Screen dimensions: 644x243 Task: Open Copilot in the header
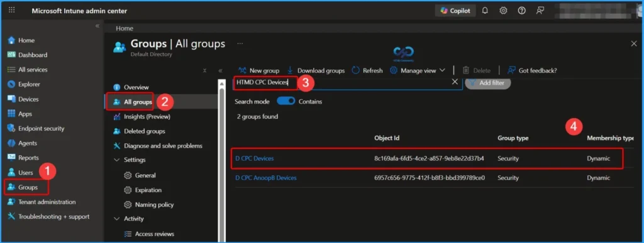pyautogui.click(x=455, y=11)
